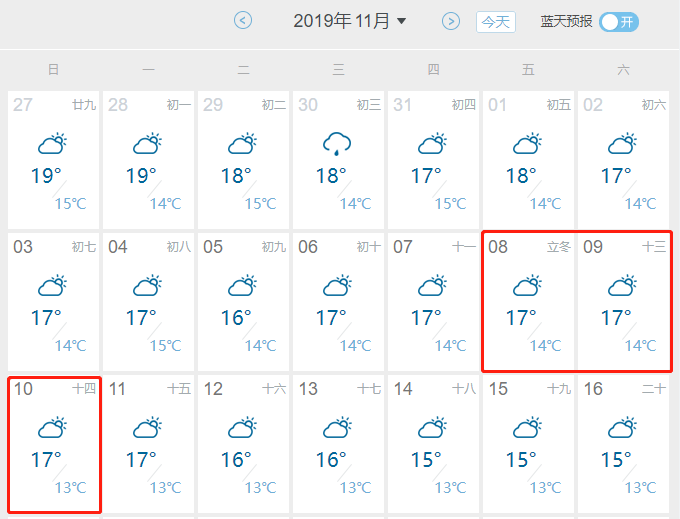Screen dimensions: 680x519
Task: Click the 今天 button
Action: (x=496, y=22)
